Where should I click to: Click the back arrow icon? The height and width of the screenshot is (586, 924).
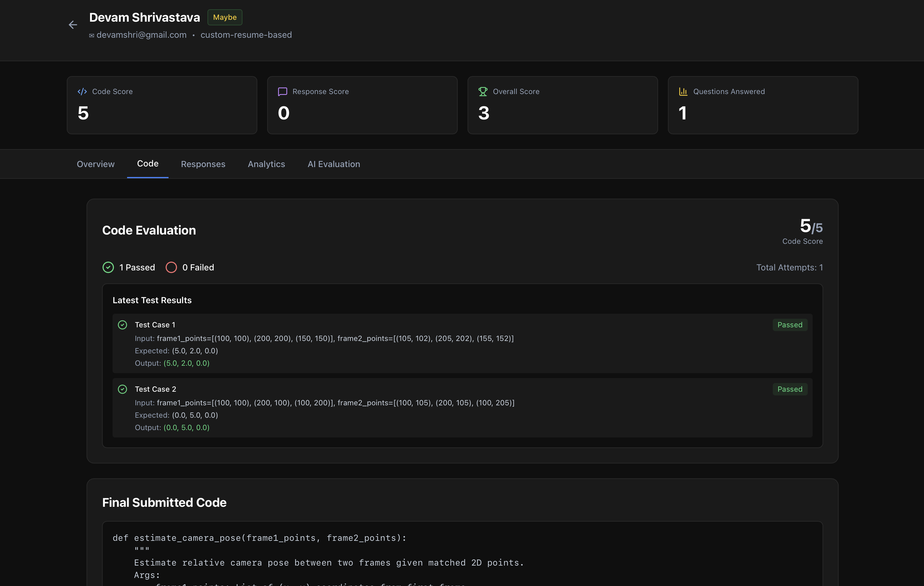pos(73,25)
